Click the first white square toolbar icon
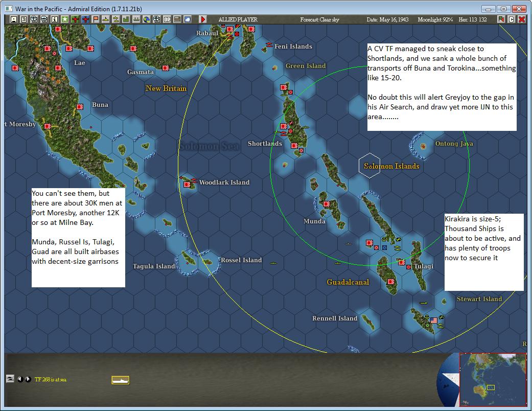532x411 pixels. pyautogui.click(x=14, y=19)
